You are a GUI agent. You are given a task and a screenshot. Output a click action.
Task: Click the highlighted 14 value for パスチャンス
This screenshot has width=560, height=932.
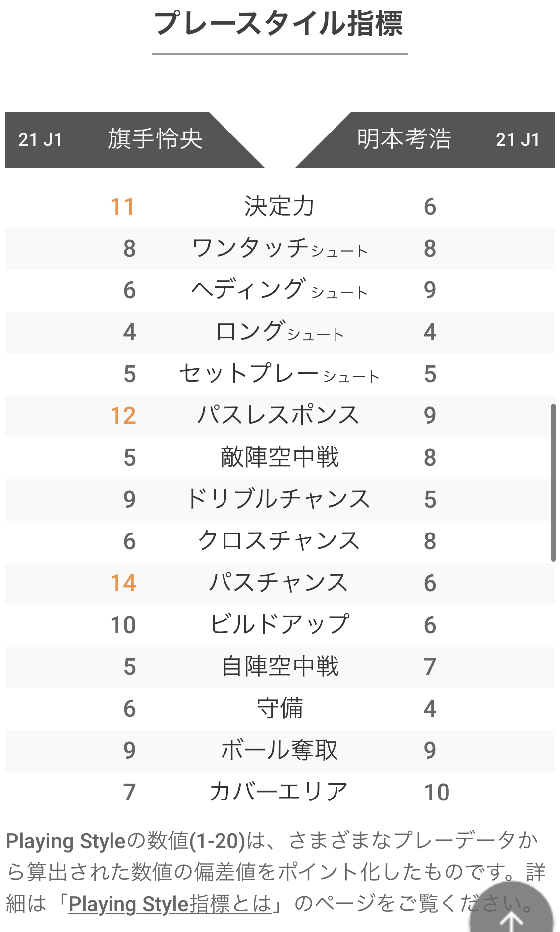(123, 583)
